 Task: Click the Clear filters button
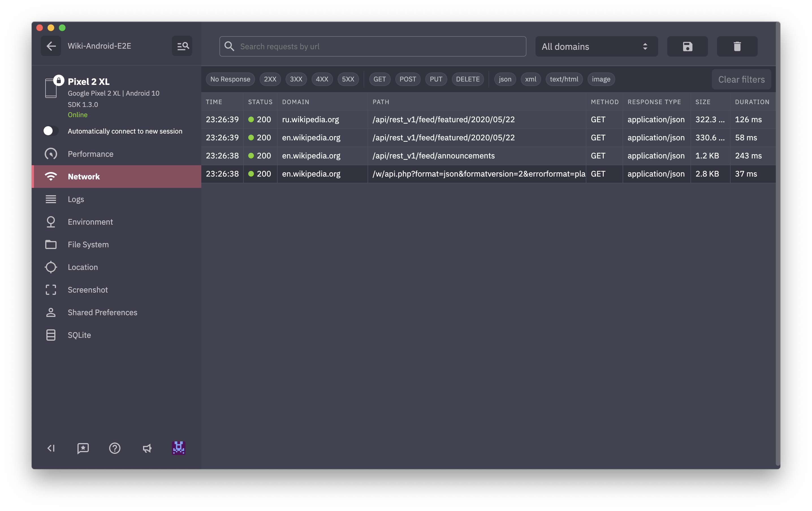pyautogui.click(x=741, y=79)
